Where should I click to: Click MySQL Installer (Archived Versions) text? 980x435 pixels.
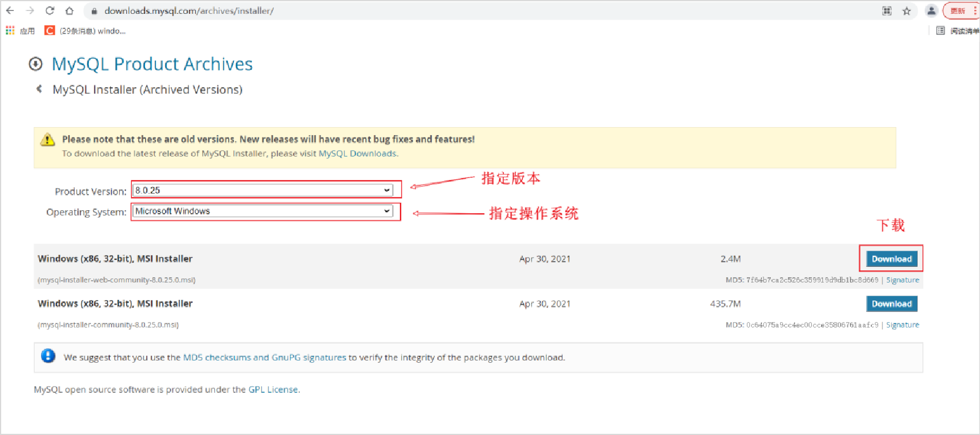coord(147,90)
